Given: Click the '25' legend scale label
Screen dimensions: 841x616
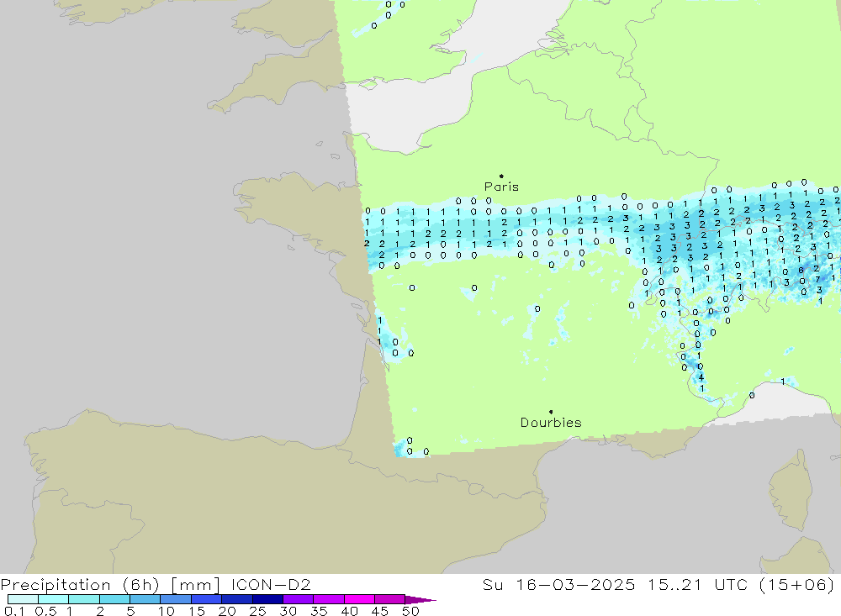Looking at the screenshot, I should click(257, 611).
